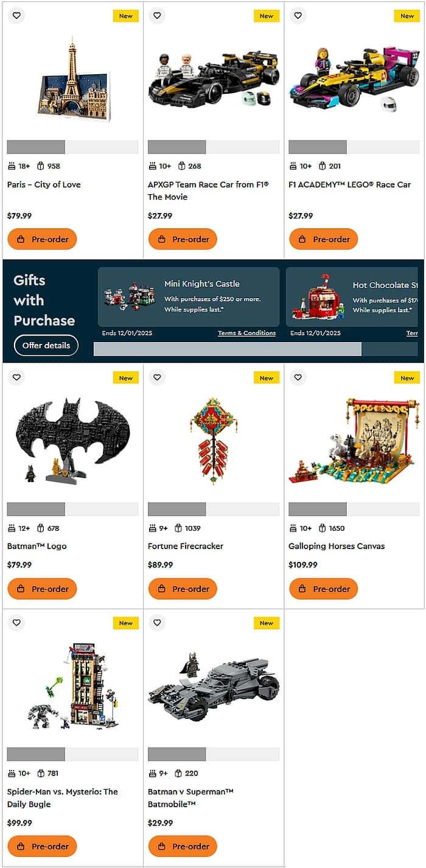Add Batman v Superman Batmobile to wishlist

[x=157, y=623]
